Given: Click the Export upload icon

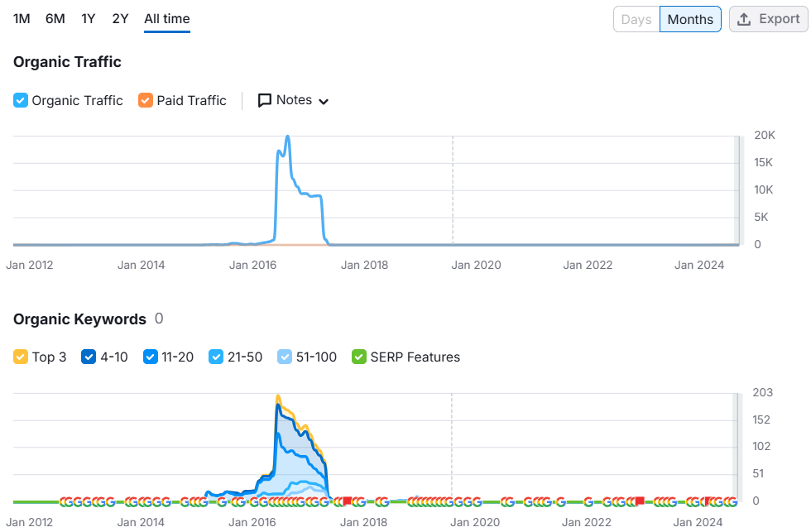Looking at the screenshot, I should (744, 19).
